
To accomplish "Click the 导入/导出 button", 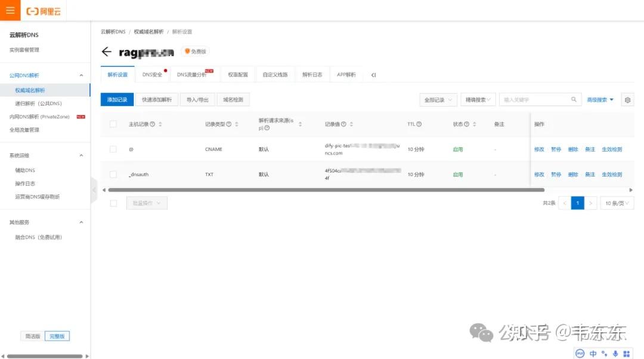I will pos(197,100).
